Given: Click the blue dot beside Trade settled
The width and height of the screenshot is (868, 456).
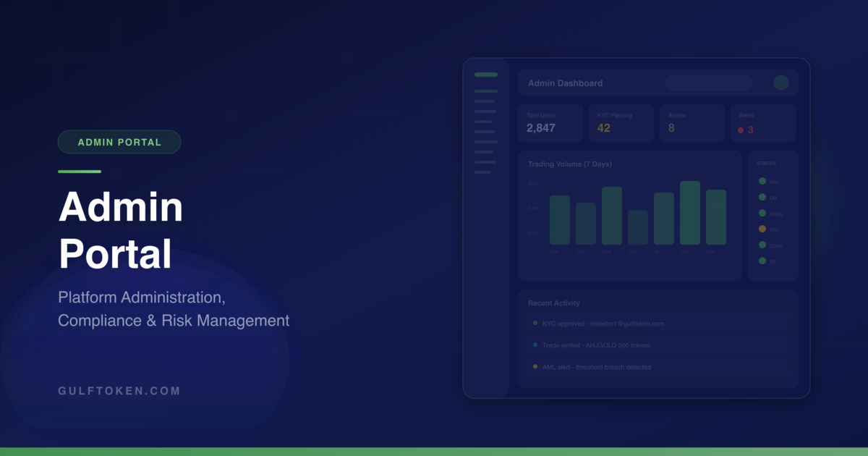Looking at the screenshot, I should [535, 345].
